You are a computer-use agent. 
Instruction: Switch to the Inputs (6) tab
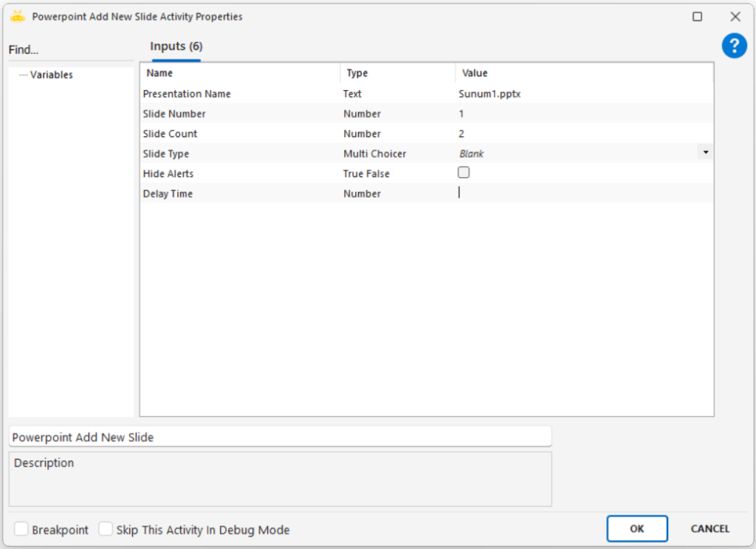pyautogui.click(x=176, y=46)
